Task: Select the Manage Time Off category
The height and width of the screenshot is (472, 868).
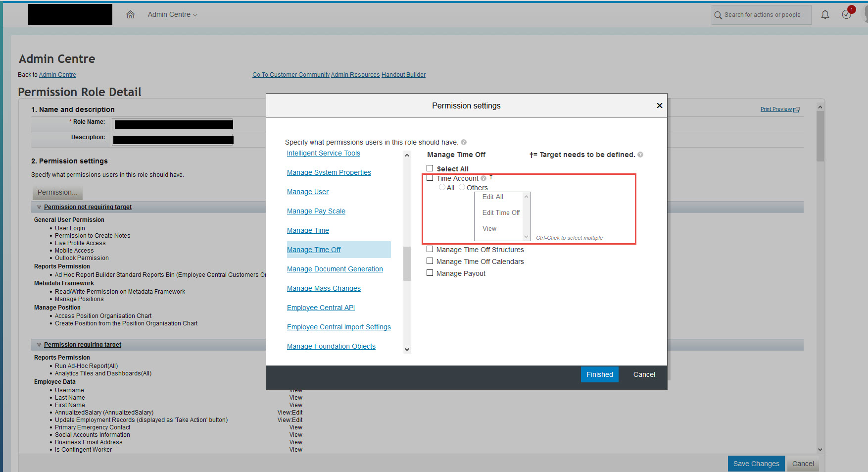Action: (314, 250)
